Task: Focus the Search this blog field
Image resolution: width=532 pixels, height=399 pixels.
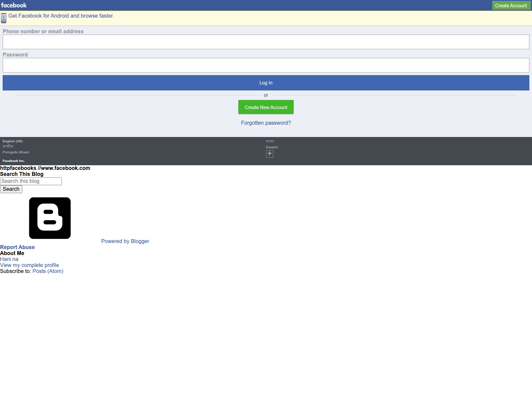Action: (31, 181)
